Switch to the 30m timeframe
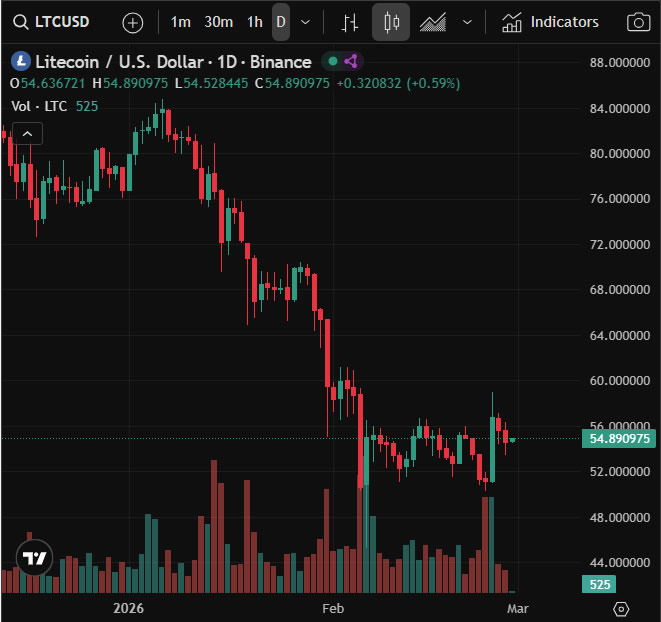Screen dimensions: 661x622 [x=218, y=22]
